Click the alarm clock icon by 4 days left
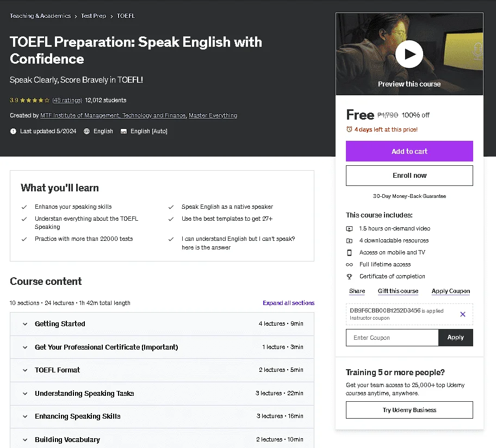This screenshot has width=496, height=448. 349,129
